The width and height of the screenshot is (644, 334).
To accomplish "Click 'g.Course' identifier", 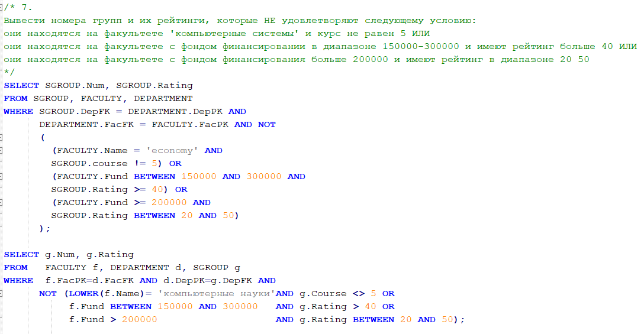I will click(323, 293).
